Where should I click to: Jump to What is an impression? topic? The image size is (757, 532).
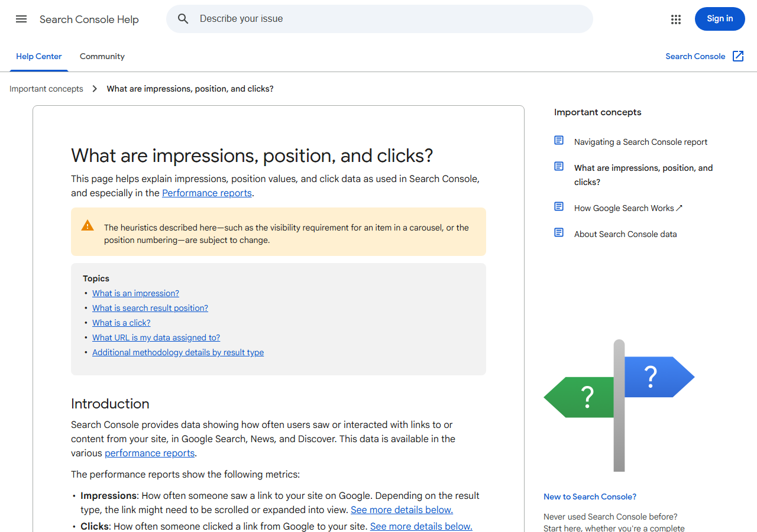135,293
